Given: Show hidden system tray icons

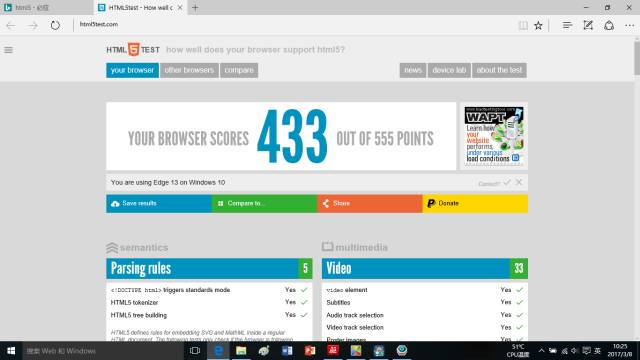Looking at the screenshot, I should 541,351.
